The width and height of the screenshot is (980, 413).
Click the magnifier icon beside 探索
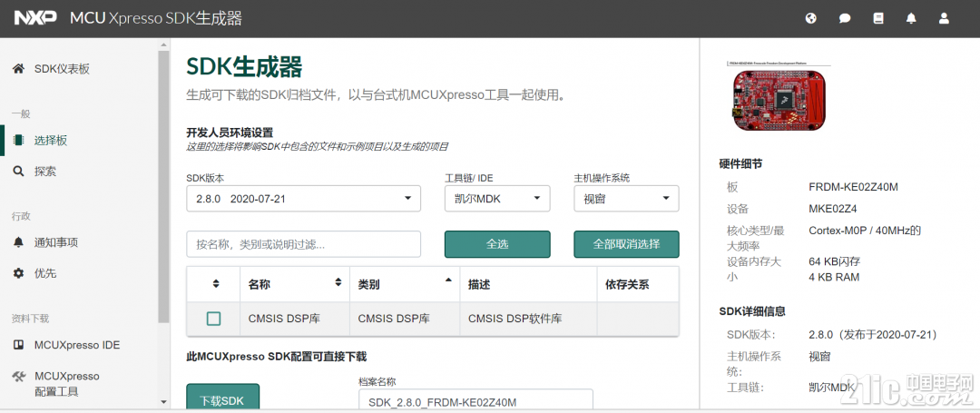[19, 172]
